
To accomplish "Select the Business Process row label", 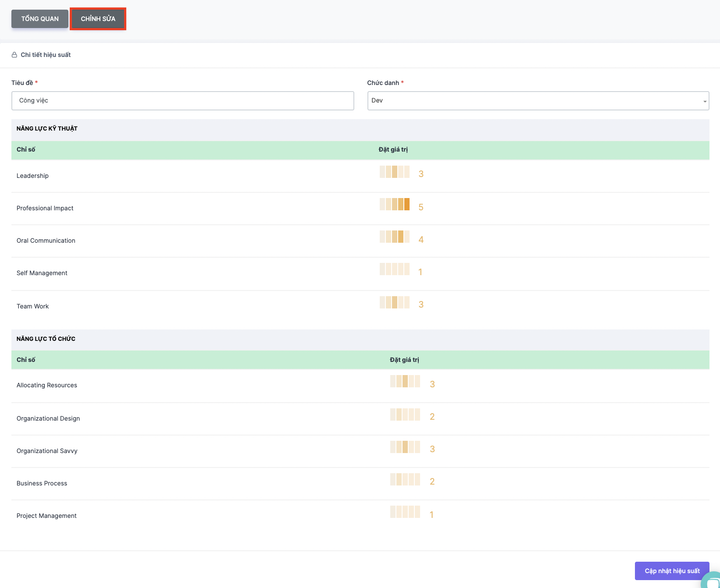I will 42,483.
